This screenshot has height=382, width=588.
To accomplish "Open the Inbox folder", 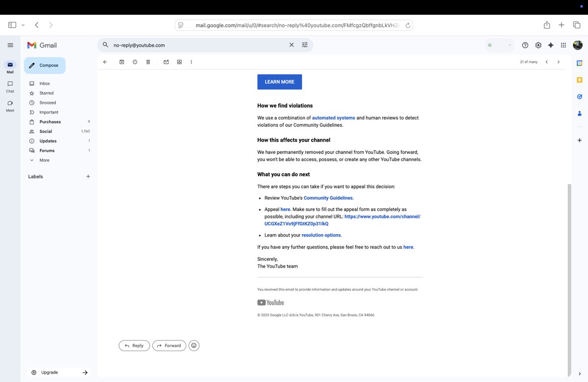I will tap(45, 83).
